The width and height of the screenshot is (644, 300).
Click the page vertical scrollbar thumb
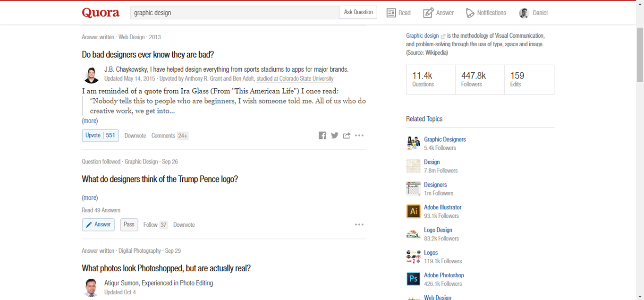click(x=640, y=54)
